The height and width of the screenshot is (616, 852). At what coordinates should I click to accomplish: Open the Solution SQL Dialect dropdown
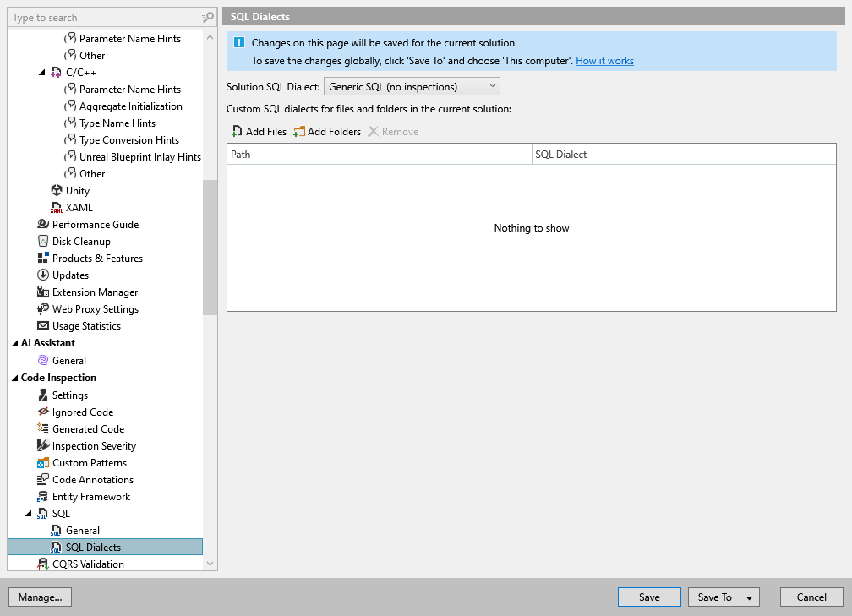pyautogui.click(x=492, y=85)
